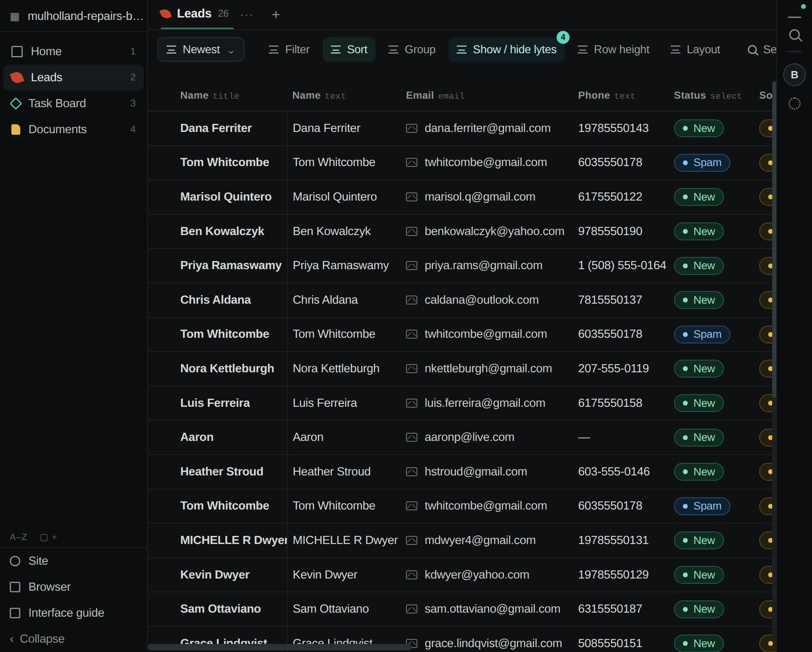812x652 pixels.
Task: Select the Site radio option
Action: coord(15,561)
